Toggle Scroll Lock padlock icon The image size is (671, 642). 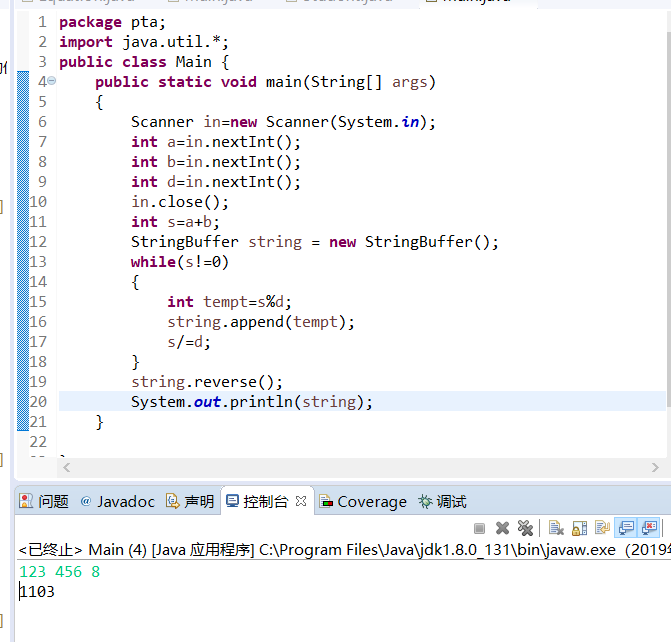579,528
